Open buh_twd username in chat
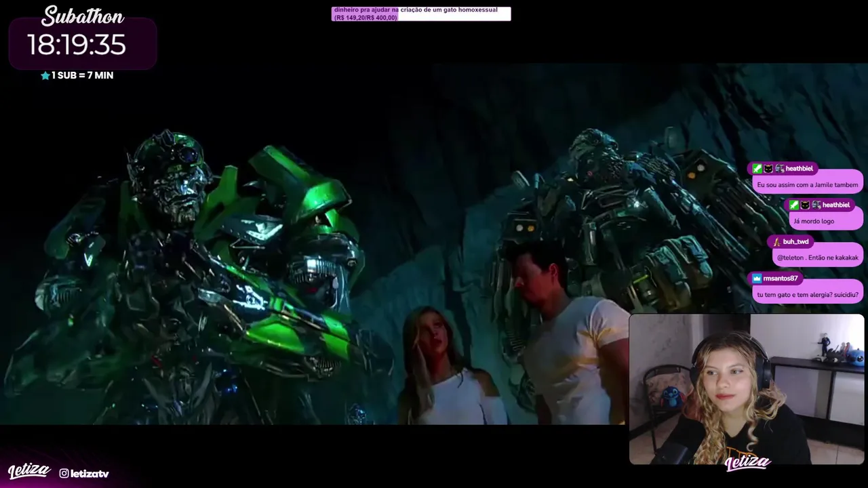Screen dimensions: 868x488 click(x=795, y=242)
